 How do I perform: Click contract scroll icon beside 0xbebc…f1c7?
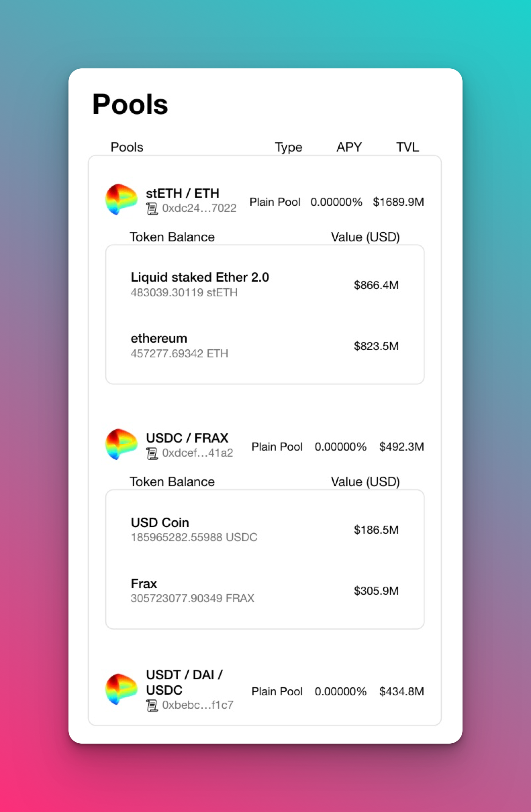tap(152, 705)
